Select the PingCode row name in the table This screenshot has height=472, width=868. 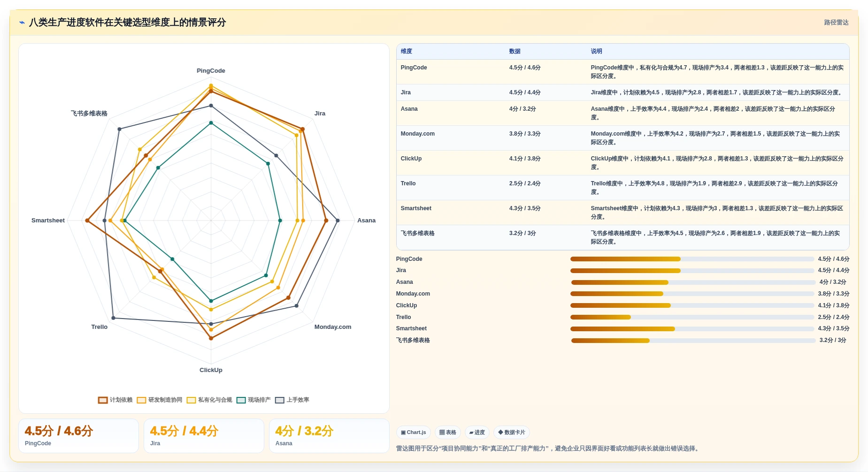point(414,68)
